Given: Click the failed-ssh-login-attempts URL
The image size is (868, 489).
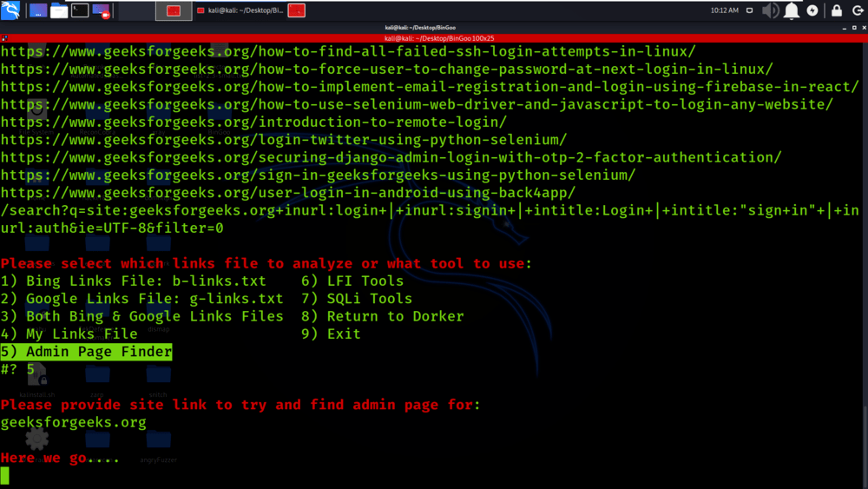Looking at the screenshot, I should coord(348,51).
